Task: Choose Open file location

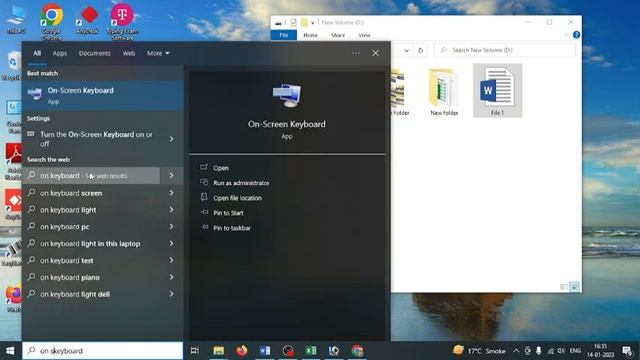Action: tap(237, 198)
